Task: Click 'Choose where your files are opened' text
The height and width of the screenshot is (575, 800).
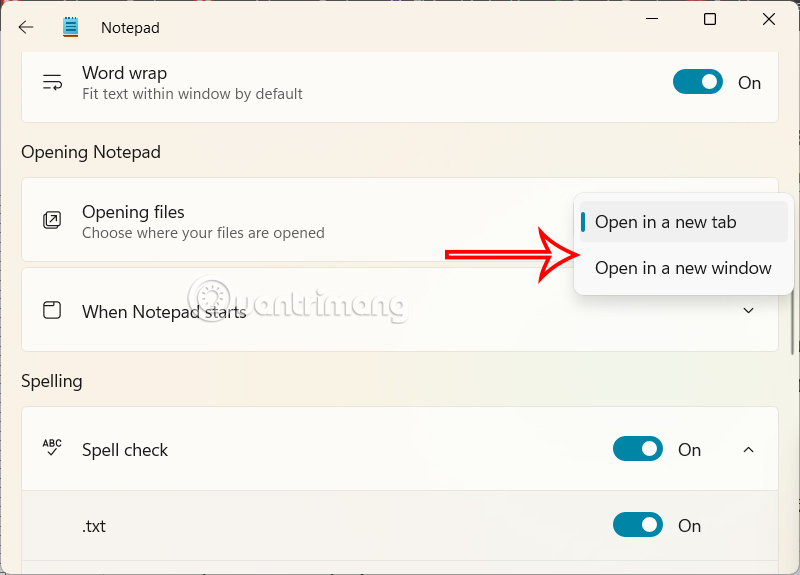Action: [x=203, y=233]
